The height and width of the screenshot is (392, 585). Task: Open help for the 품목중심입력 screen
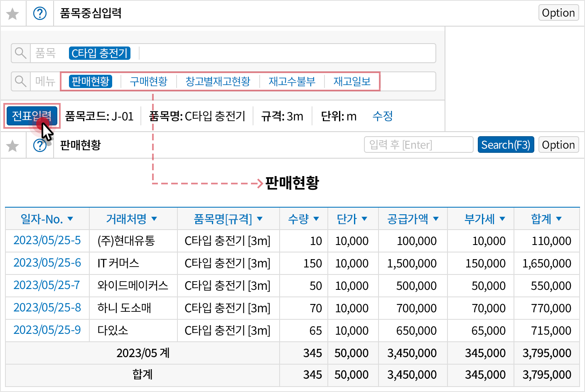coord(40,13)
